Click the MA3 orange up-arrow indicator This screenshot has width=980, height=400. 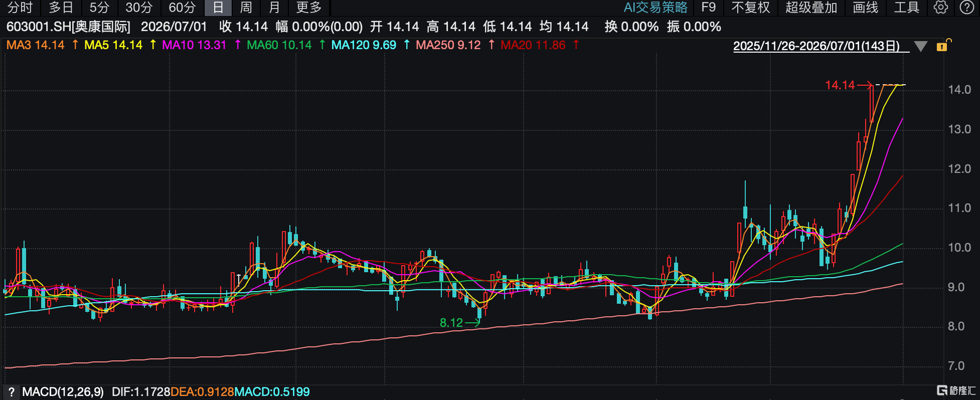(x=75, y=45)
